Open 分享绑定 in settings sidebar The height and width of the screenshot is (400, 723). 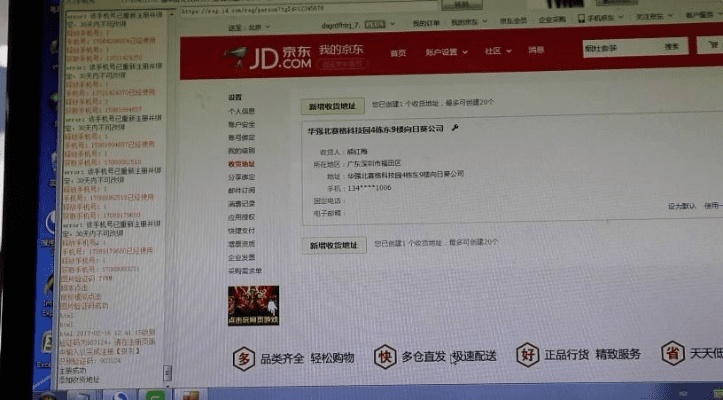click(x=241, y=177)
